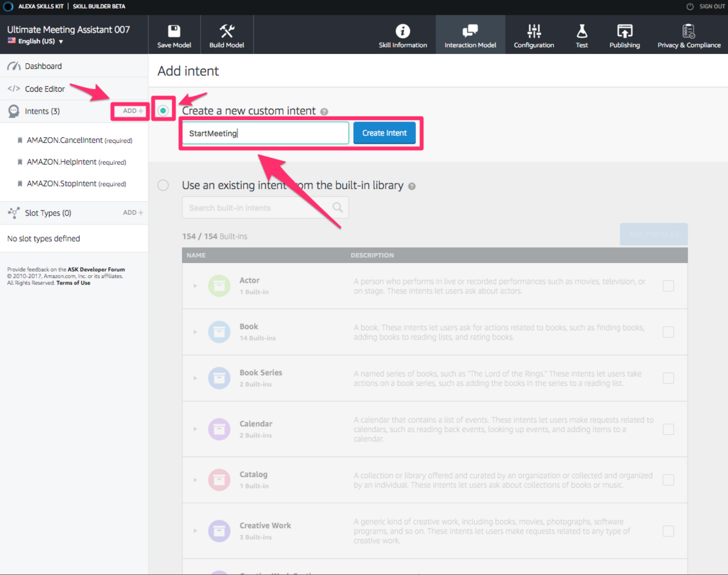The image size is (728, 575).
Task: Open the Terms of Use link
Action: click(73, 283)
